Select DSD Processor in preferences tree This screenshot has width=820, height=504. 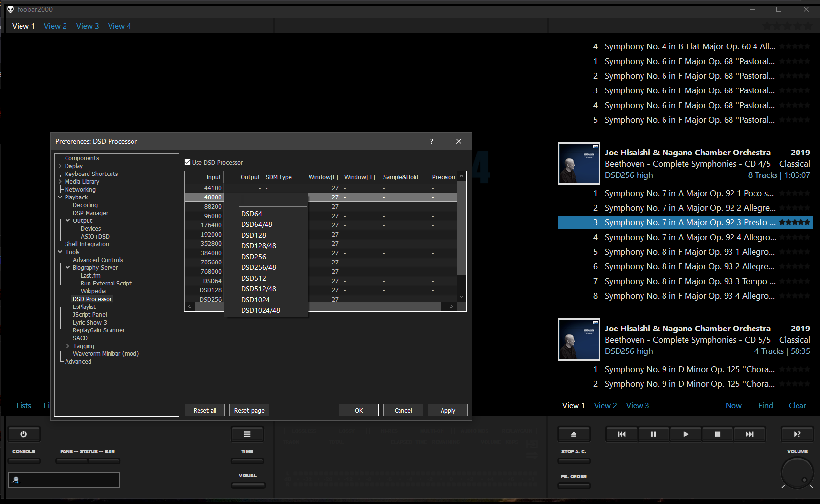pos(92,299)
